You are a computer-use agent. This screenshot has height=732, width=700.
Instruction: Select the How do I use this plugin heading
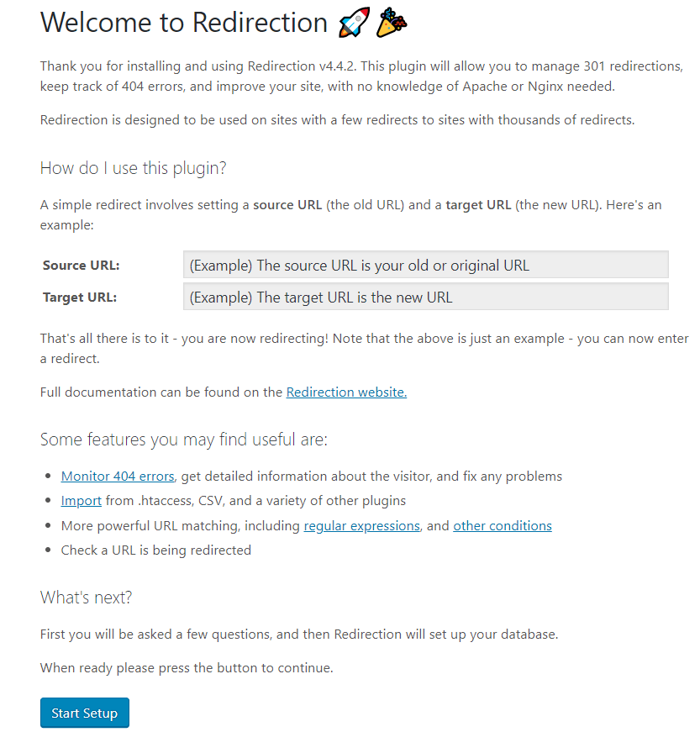pos(134,168)
